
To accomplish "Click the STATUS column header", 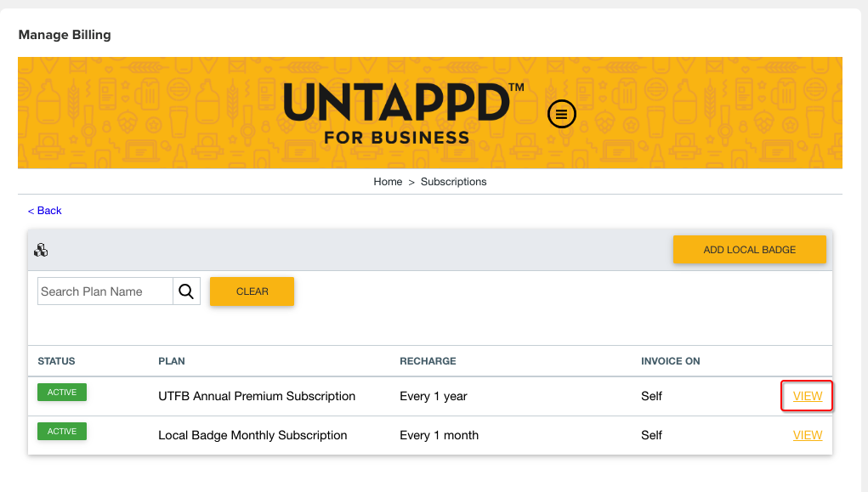I will tap(56, 361).
